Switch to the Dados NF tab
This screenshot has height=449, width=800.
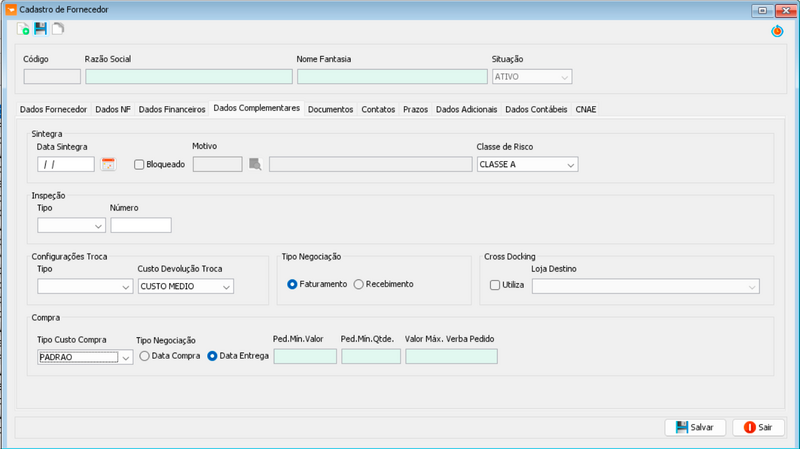[113, 109]
